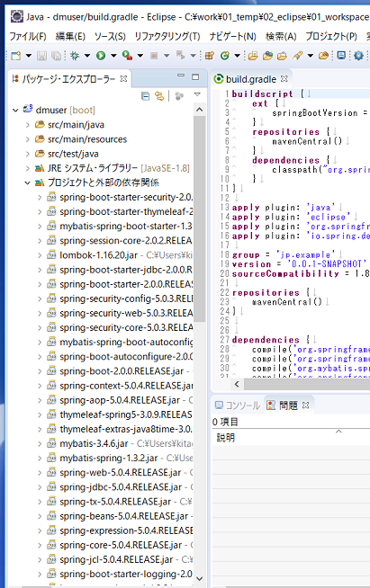Image resolution: width=370 pixels, height=588 pixels.
Task: Select the build.gradle editor tab
Action: click(251, 79)
